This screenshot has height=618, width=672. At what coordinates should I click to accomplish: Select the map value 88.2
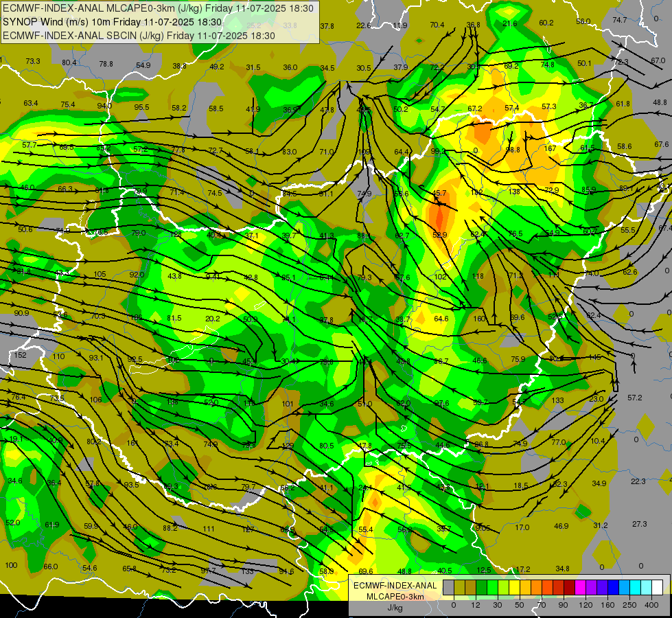[x=170, y=528]
